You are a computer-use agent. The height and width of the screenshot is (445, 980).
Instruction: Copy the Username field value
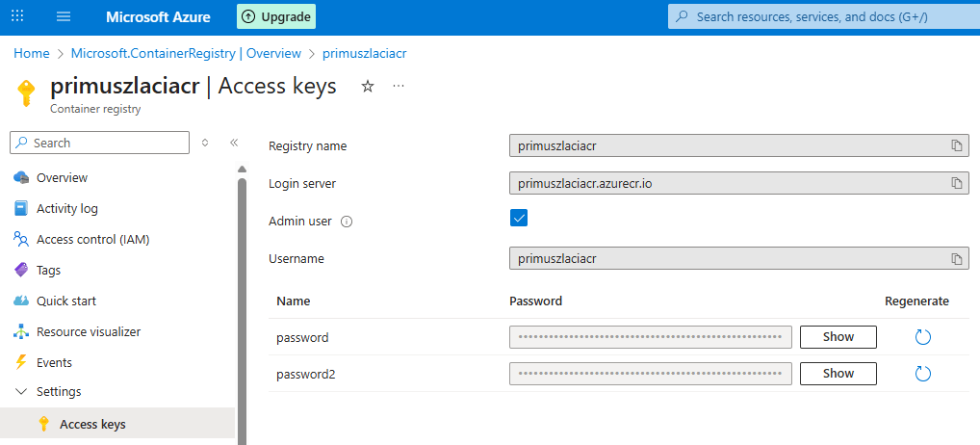coord(956,259)
